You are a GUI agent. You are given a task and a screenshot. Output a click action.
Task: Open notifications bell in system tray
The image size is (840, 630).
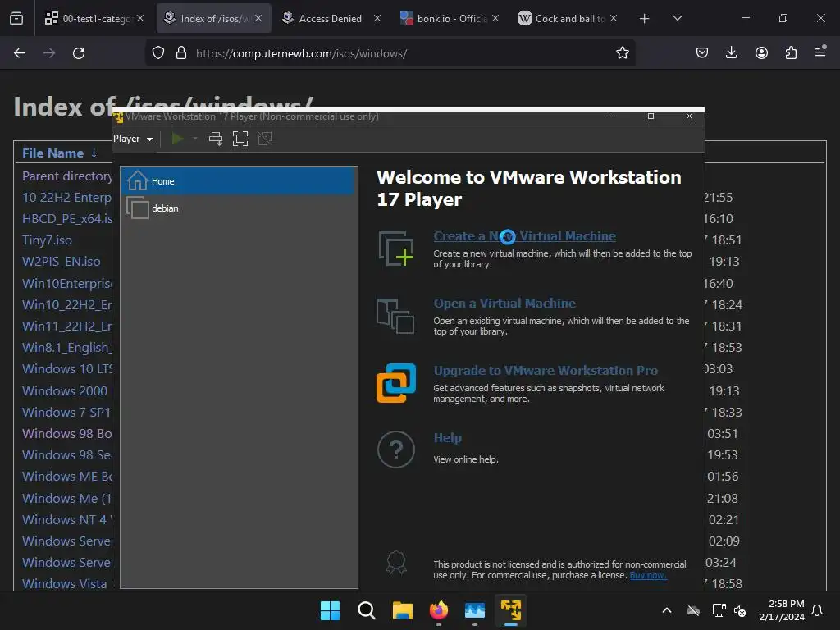click(817, 610)
